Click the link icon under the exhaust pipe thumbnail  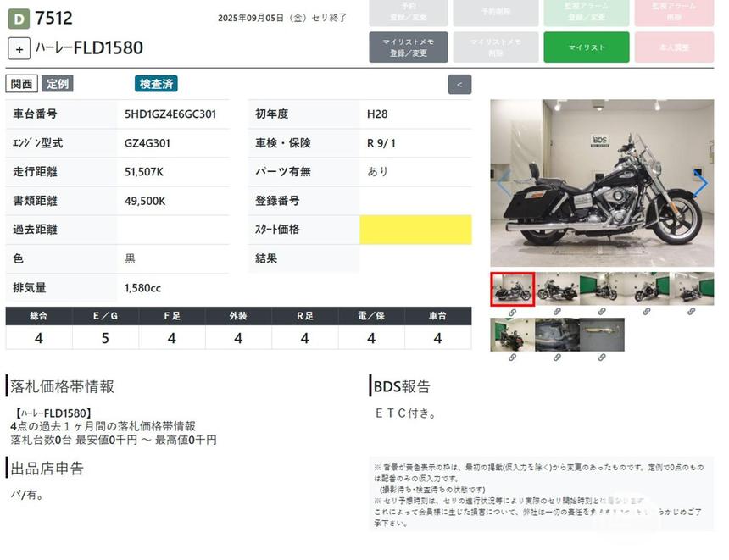(602, 358)
